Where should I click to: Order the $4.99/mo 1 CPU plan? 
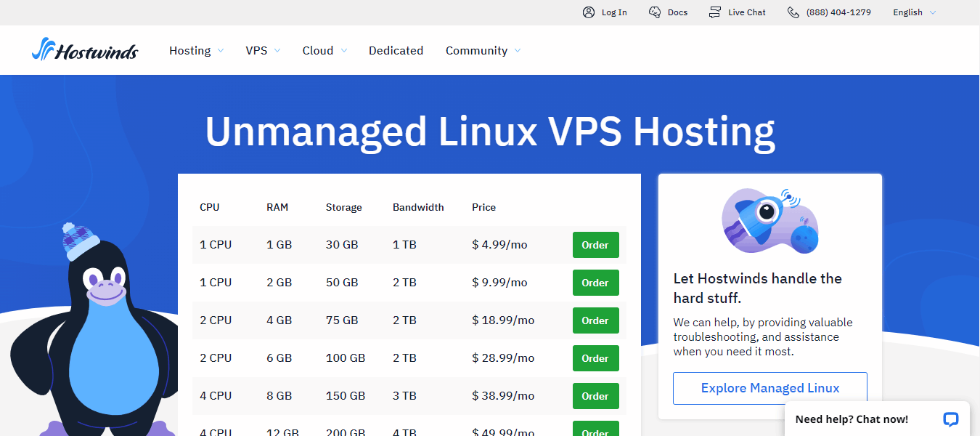click(x=595, y=245)
